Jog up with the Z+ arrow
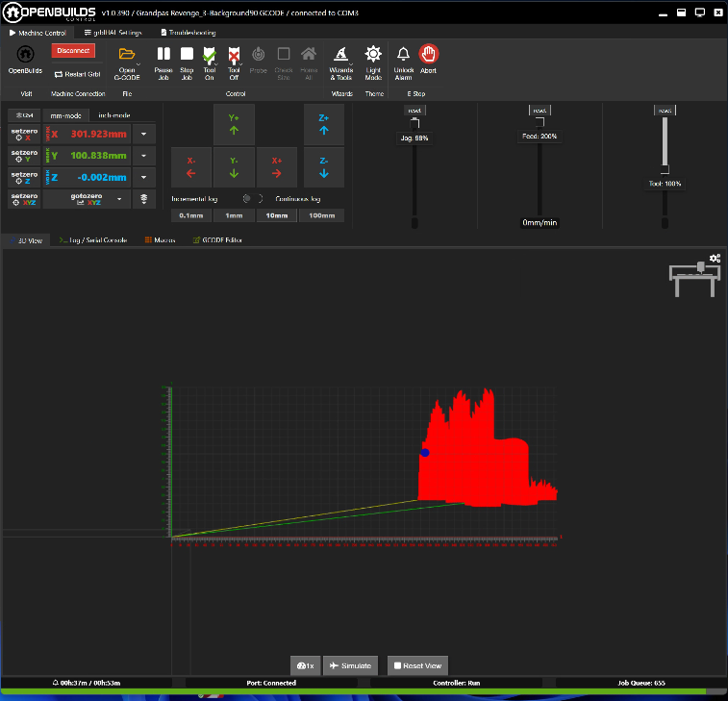The width and height of the screenshot is (728, 701). pyautogui.click(x=324, y=125)
